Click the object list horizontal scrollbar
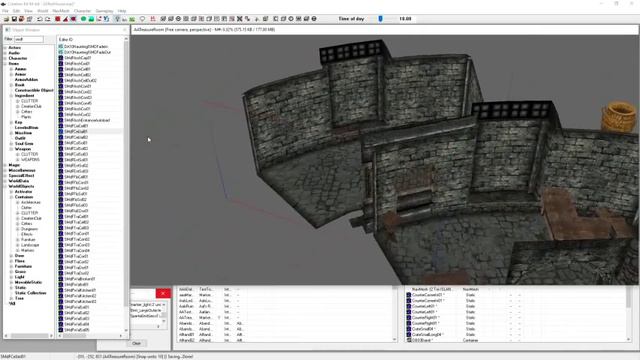 (91, 336)
